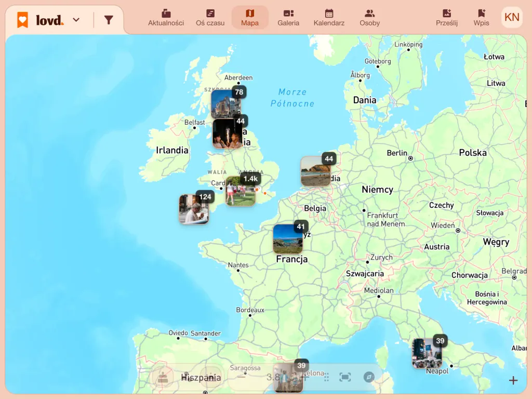Select the Mapa tab
532x399 pixels.
coord(250,18)
